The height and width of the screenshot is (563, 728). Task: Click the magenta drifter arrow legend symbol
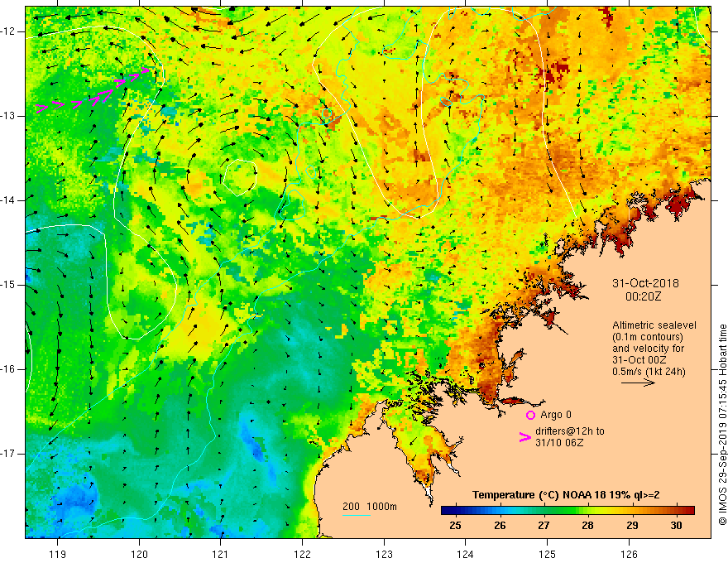524,437
